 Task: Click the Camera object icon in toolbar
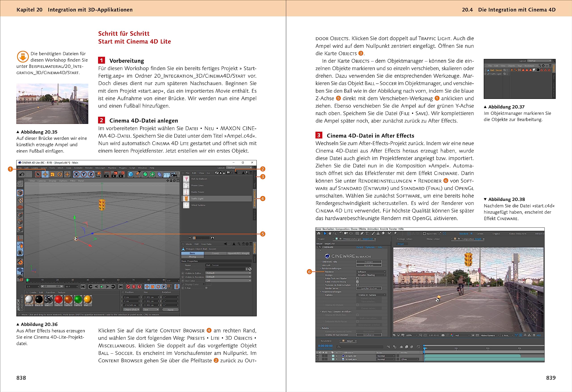point(174,174)
